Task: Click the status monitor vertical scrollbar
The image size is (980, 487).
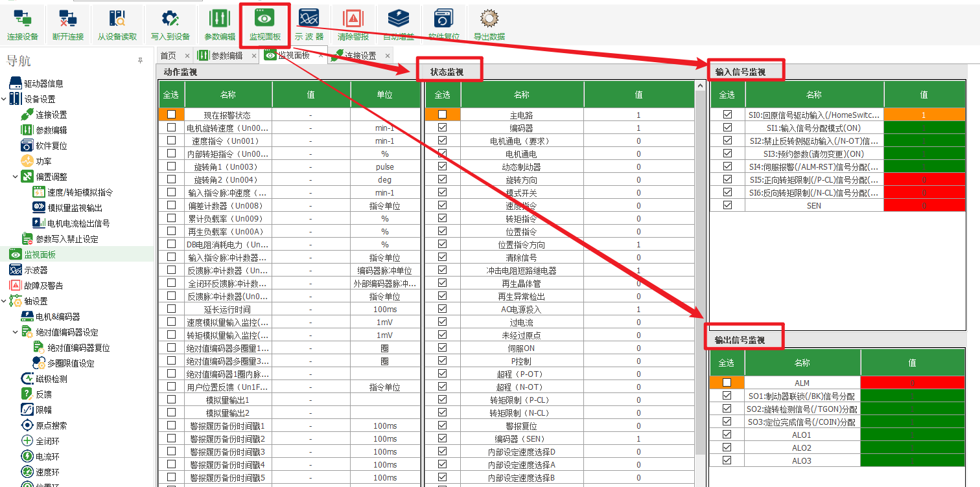Action: click(x=699, y=259)
